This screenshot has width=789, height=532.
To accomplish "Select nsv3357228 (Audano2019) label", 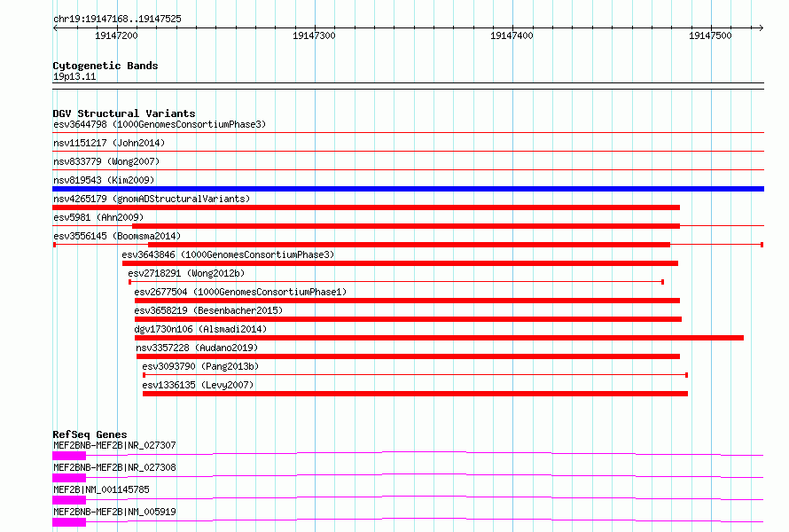I will coord(197,348).
